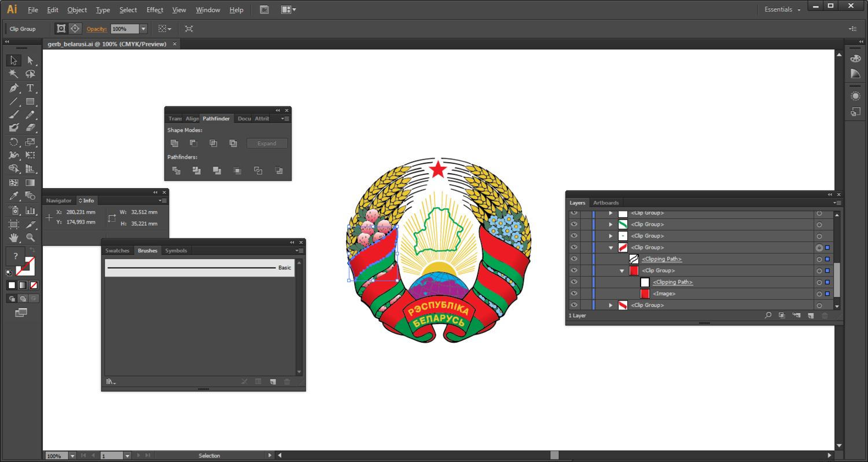
Task: Toggle Edit Clipping Path in control bar
Action: pos(61,28)
